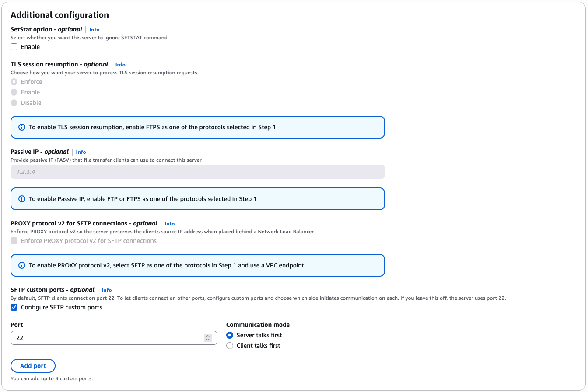Viewport: 588px width, 392px height.
Task: Check Enforce PROXY protocol v2 for SFTP connections
Action: tap(14, 241)
